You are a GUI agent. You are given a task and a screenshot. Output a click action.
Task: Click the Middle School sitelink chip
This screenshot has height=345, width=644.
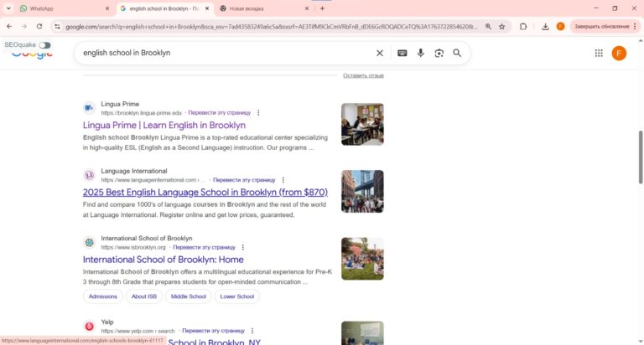pyautogui.click(x=188, y=296)
